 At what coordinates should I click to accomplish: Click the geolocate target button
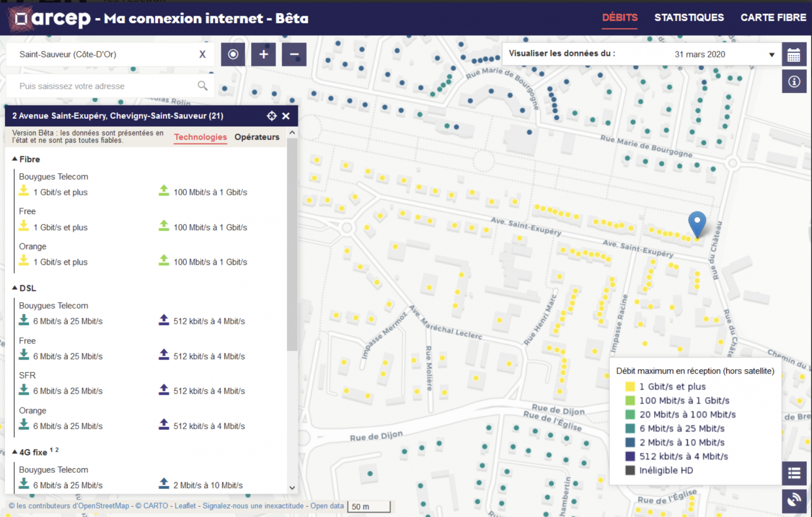(233, 54)
